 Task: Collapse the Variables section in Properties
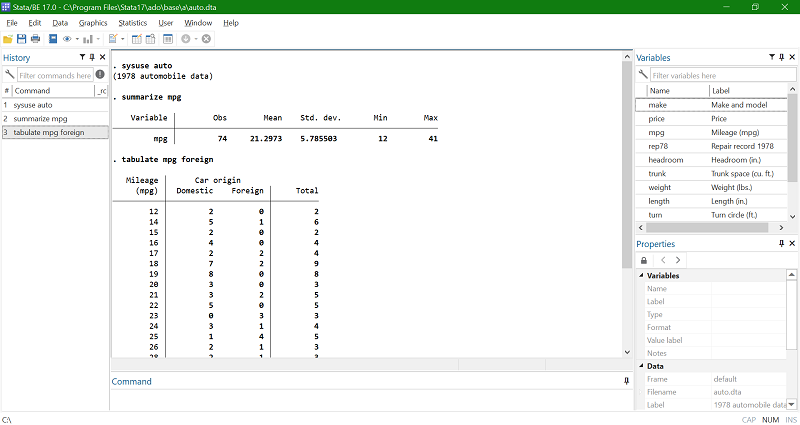(x=640, y=276)
